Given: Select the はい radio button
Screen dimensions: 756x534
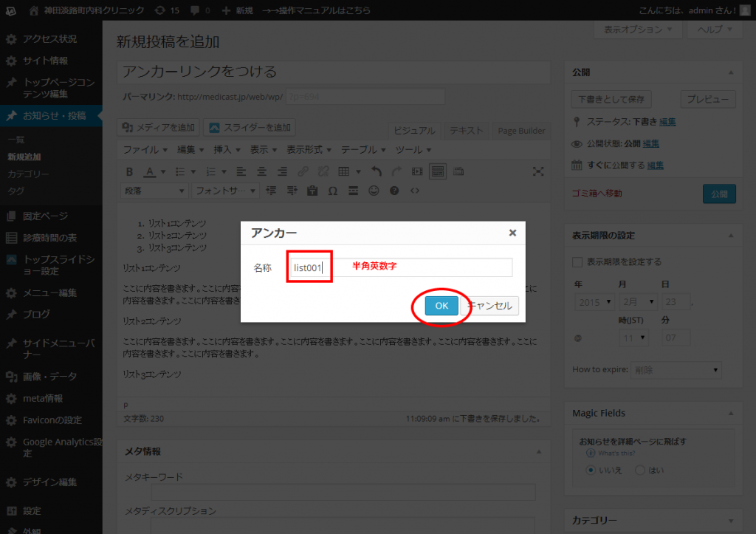Looking at the screenshot, I should coord(640,470).
